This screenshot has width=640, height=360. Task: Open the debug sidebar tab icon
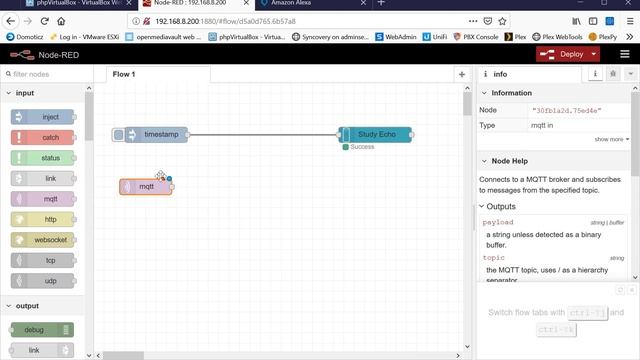click(613, 74)
